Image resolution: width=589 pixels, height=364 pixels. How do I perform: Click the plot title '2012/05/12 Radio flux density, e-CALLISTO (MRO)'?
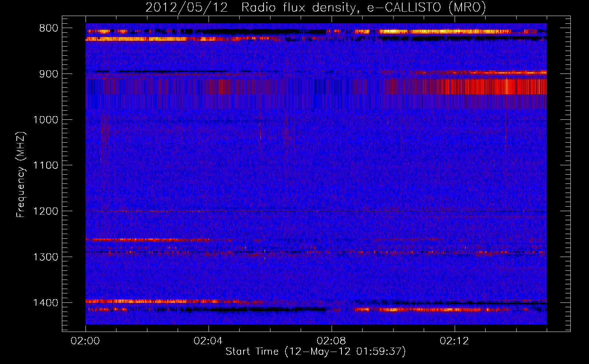coord(316,8)
